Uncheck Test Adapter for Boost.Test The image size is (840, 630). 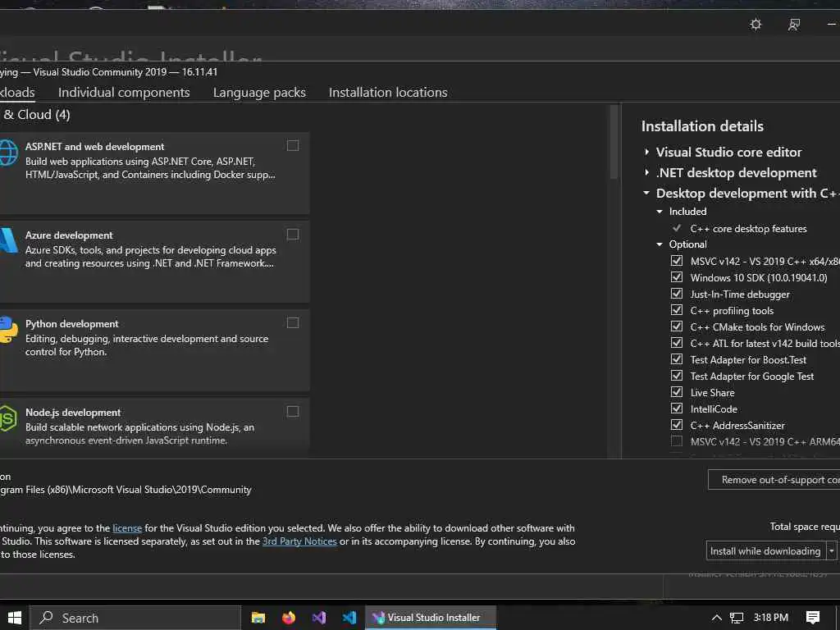tap(677, 359)
